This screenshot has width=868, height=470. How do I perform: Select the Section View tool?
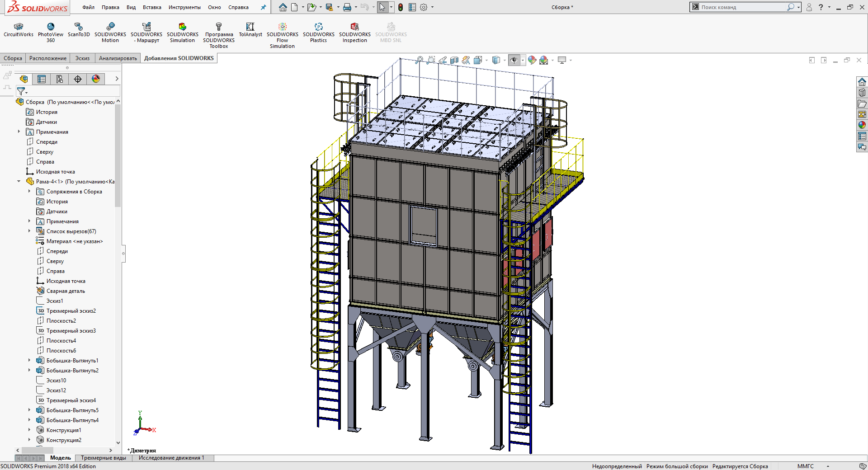(454, 60)
